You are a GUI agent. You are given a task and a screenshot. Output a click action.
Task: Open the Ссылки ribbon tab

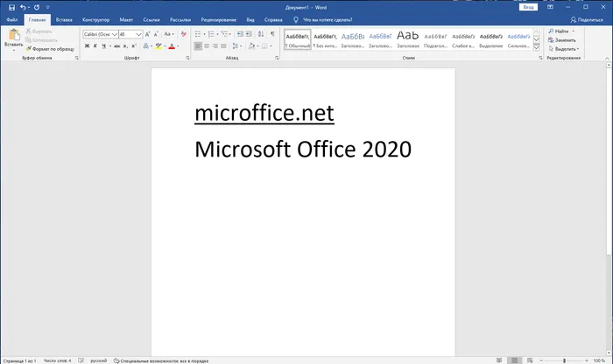(x=151, y=19)
